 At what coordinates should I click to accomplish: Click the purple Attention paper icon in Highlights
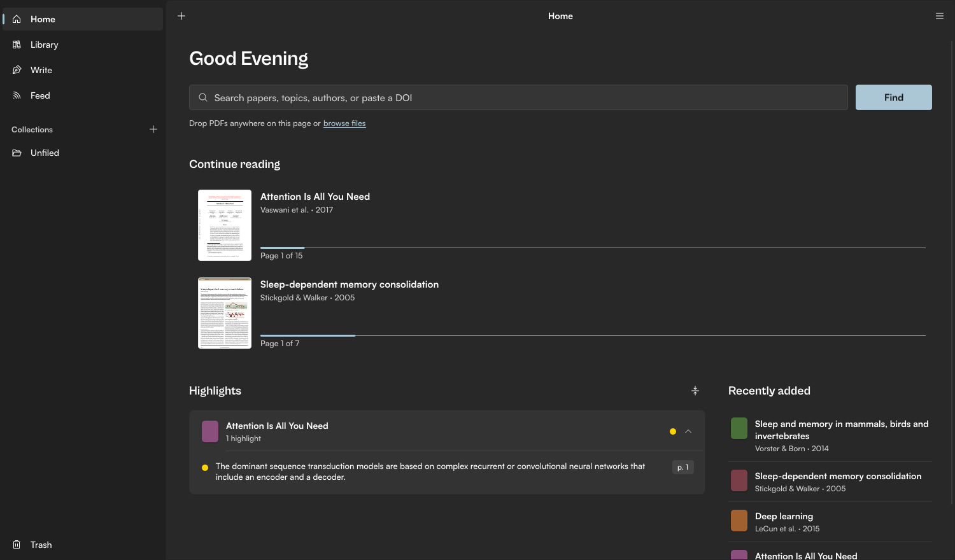[210, 431]
